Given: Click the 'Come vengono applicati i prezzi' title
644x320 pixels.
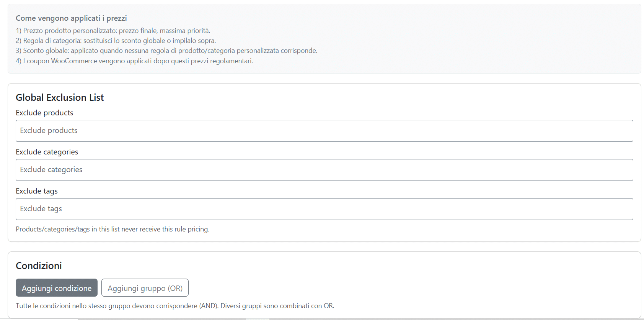Looking at the screenshot, I should point(71,18).
